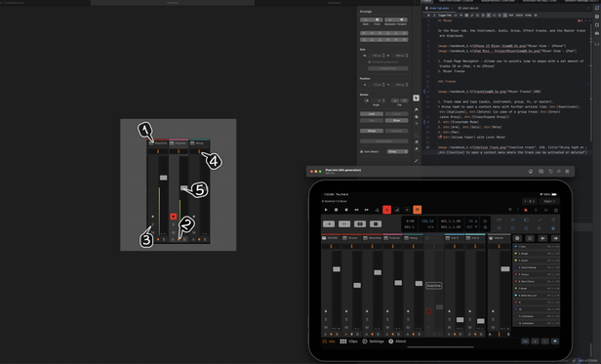
Task: Toggle the Auto Select checkbox
Action: tap(361, 151)
